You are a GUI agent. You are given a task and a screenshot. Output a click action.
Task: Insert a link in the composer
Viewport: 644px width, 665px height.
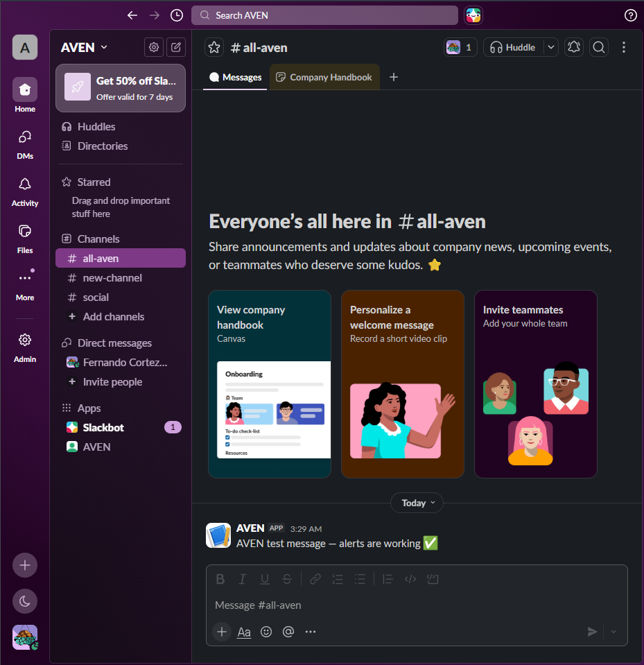pyautogui.click(x=315, y=579)
